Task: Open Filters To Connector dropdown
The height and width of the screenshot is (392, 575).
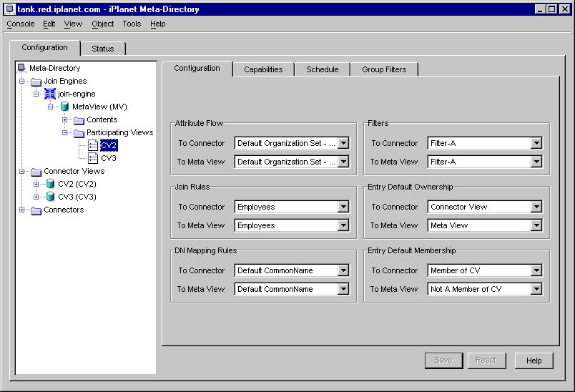Action: pos(536,143)
